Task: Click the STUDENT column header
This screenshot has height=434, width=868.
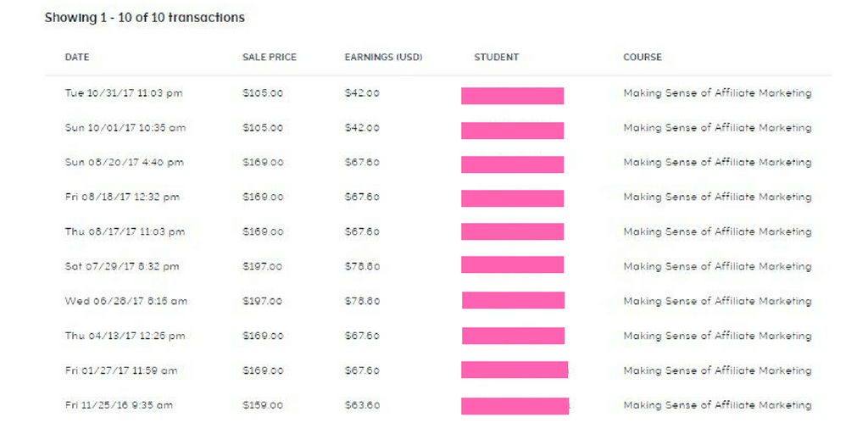Action: pos(497,57)
